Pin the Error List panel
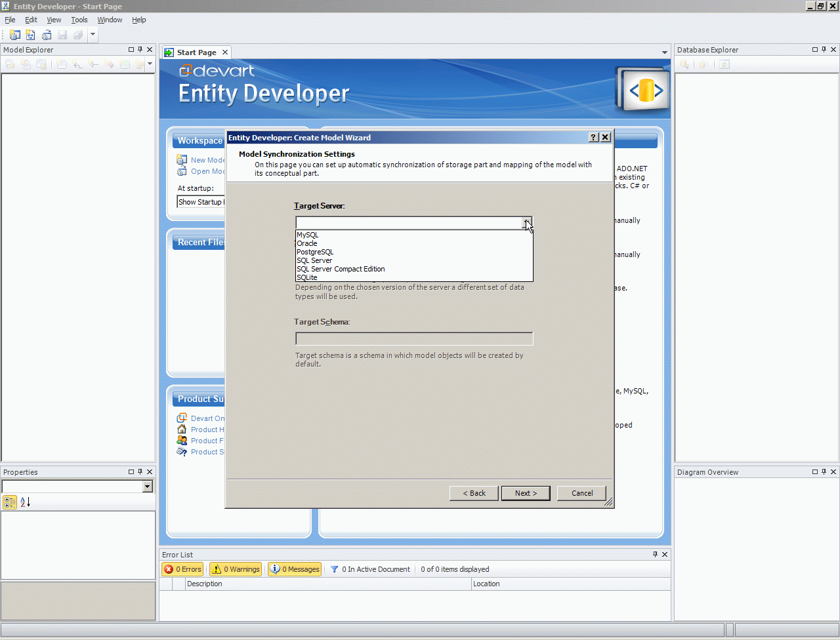This screenshot has width=840, height=640. pyautogui.click(x=655, y=555)
